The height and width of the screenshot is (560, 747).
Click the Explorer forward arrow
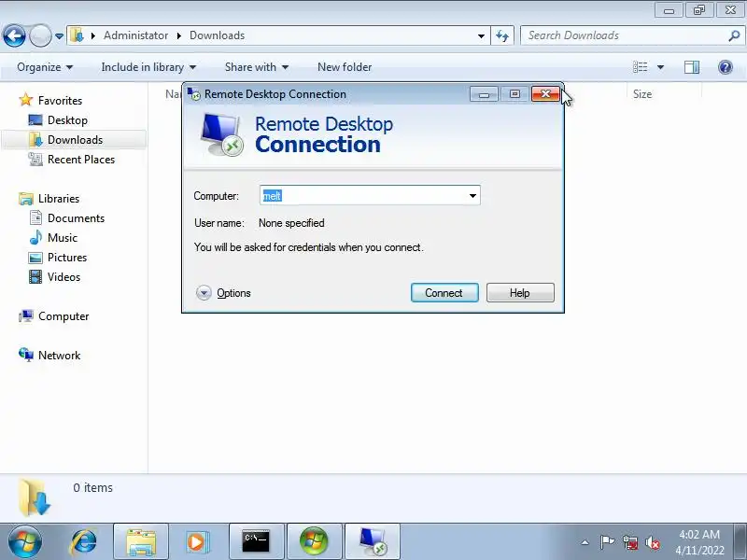[x=40, y=35]
